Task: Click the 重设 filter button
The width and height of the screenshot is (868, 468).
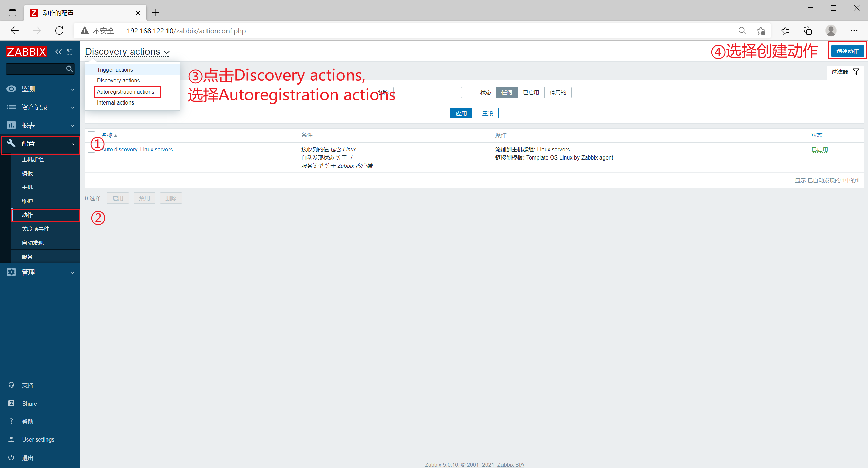Action: (488, 113)
